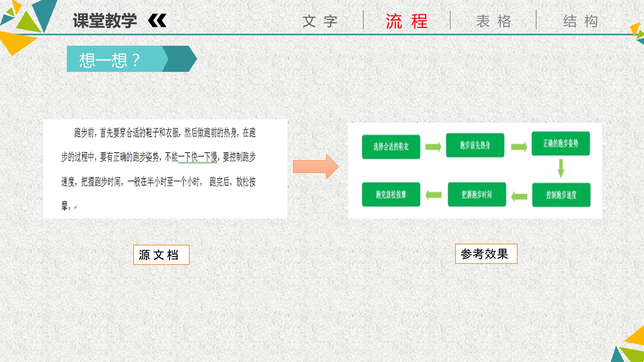The image size is (644, 362).
Task: Switch to the 流程 tab
Action: coord(407,21)
